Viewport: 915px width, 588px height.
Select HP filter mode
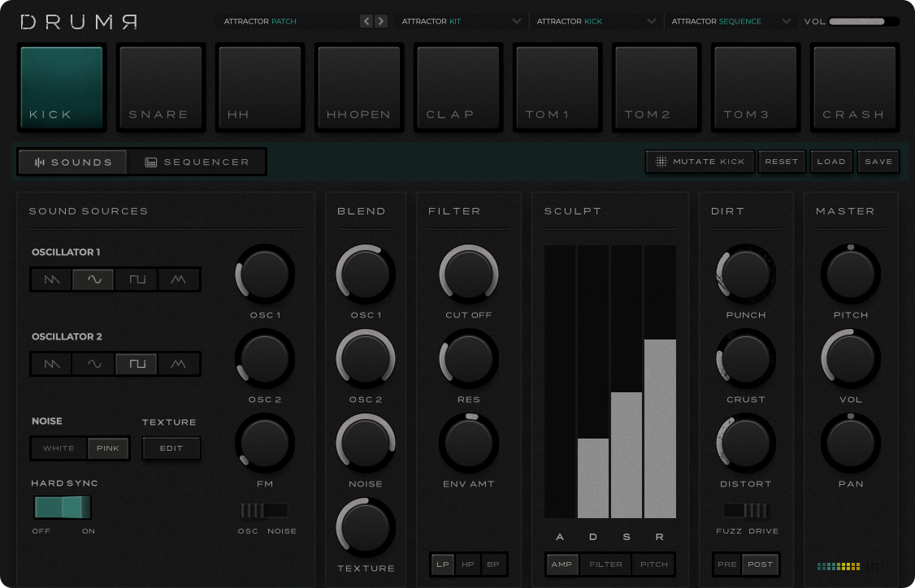coord(468,564)
